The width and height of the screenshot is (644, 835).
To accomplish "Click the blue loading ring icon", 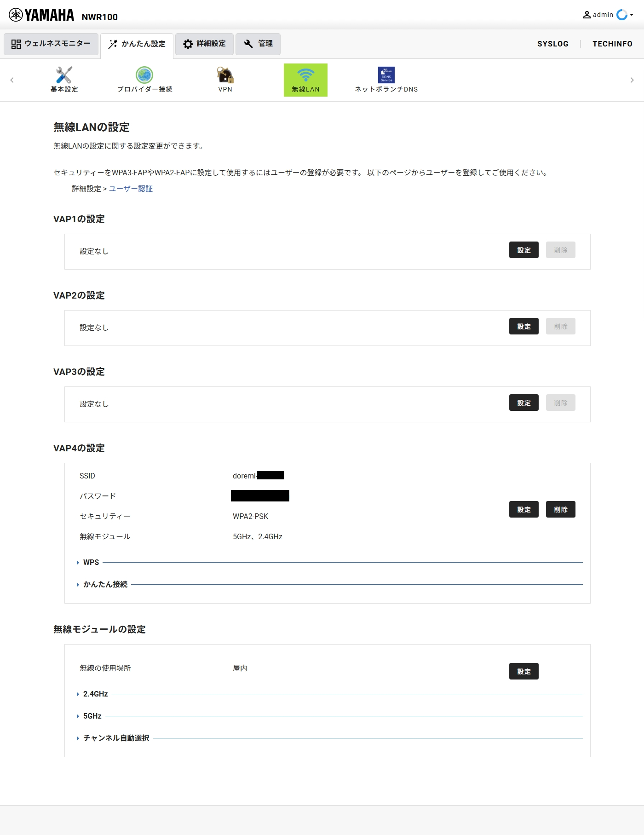I will 622,15.
